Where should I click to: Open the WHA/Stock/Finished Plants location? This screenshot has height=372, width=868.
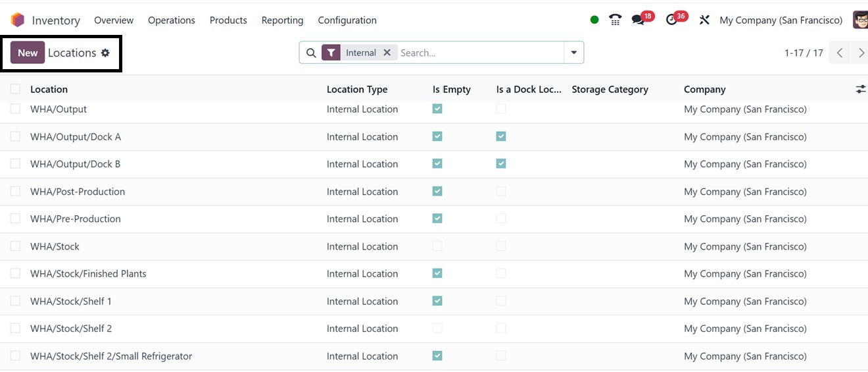point(88,273)
